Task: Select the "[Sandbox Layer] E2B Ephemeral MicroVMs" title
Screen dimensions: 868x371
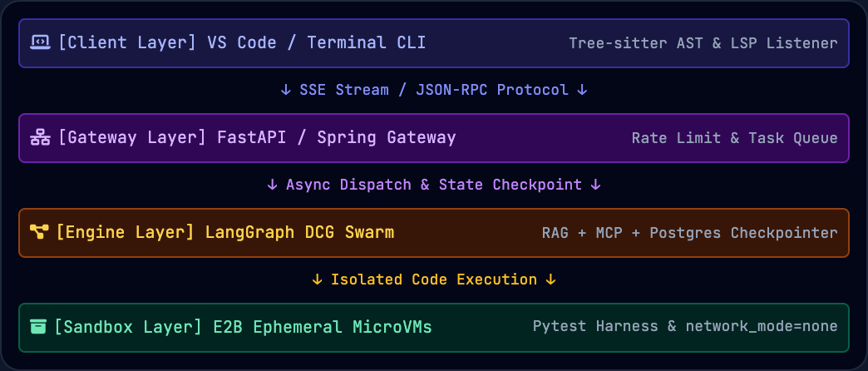Action: pyautogui.click(x=243, y=327)
